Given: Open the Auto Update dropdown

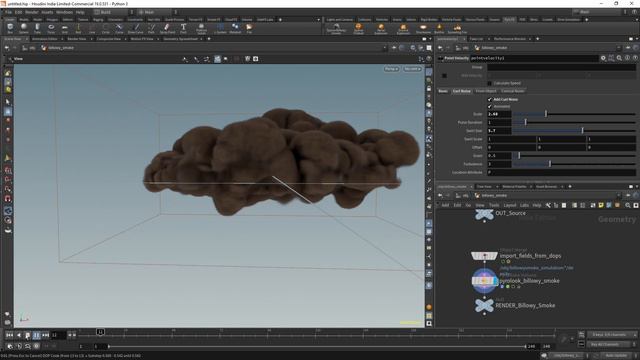Looking at the screenshot, I should pos(618,356).
